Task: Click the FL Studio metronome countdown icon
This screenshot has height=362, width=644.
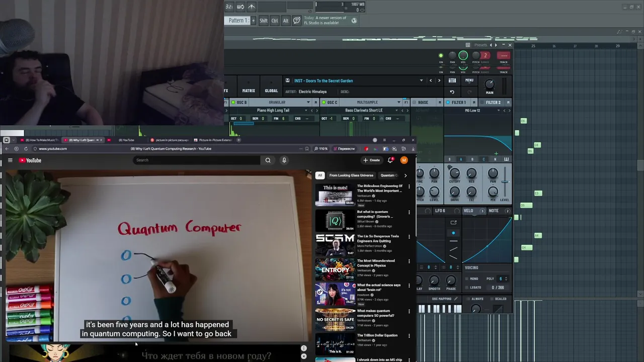Action: (x=229, y=7)
